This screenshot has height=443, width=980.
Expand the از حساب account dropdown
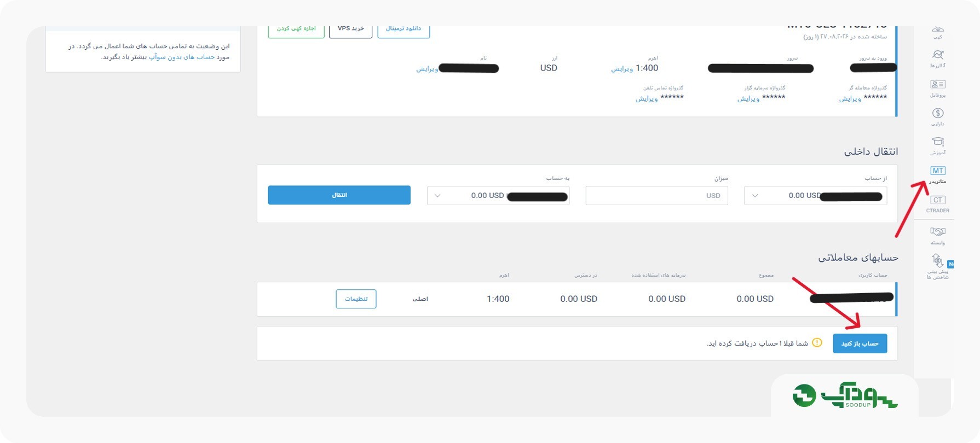[815, 196]
